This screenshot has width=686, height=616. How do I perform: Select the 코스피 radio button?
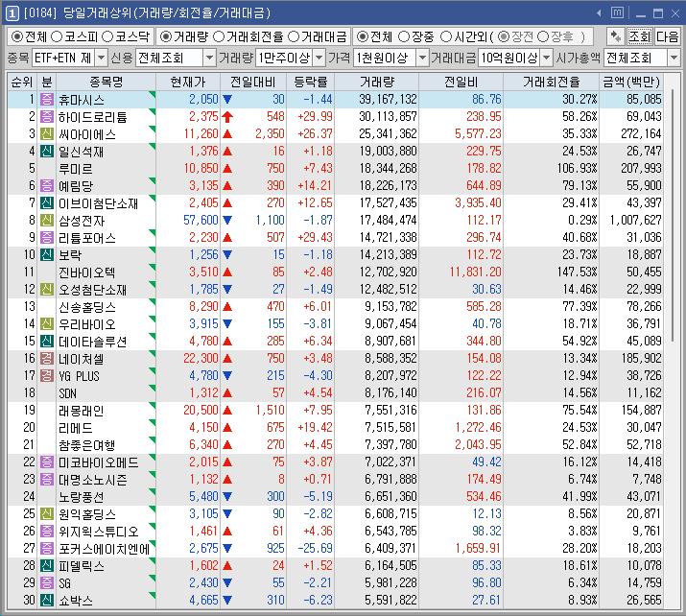(57, 36)
